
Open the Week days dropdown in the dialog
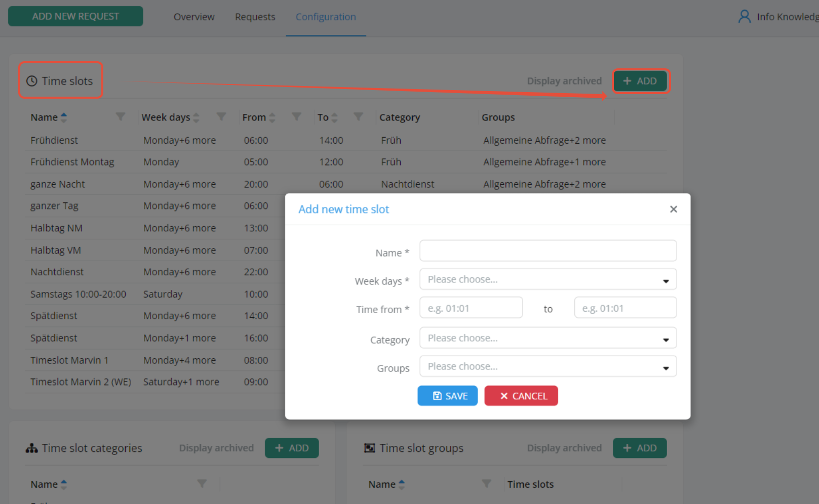pos(548,279)
